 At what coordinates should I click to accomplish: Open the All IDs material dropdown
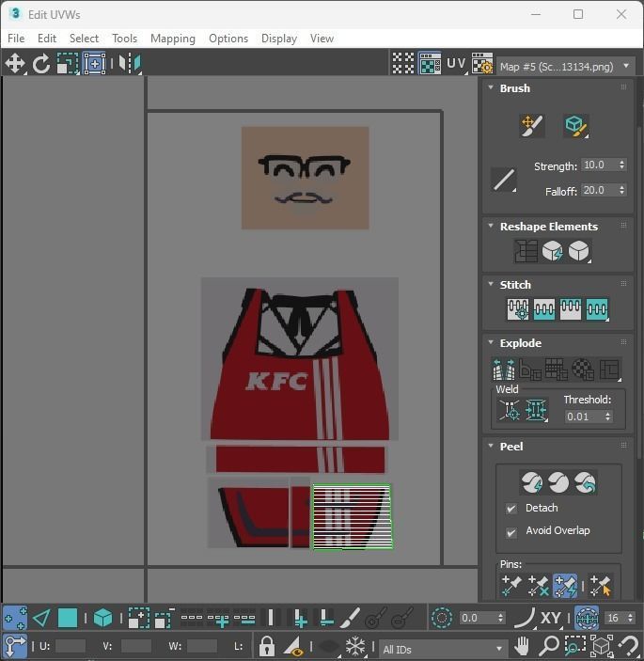(x=443, y=649)
